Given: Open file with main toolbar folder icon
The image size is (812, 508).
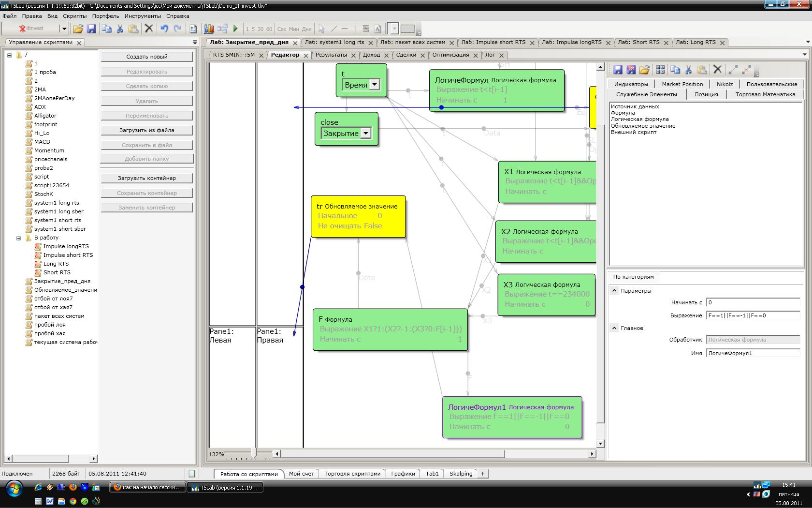Looking at the screenshot, I should pyautogui.click(x=78, y=29).
